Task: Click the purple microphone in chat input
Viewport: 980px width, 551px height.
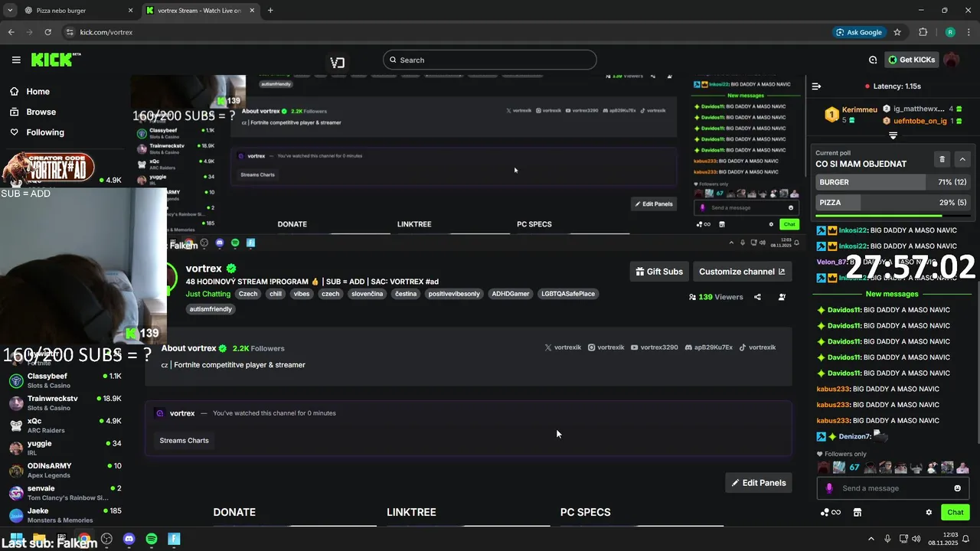Action: (x=829, y=488)
